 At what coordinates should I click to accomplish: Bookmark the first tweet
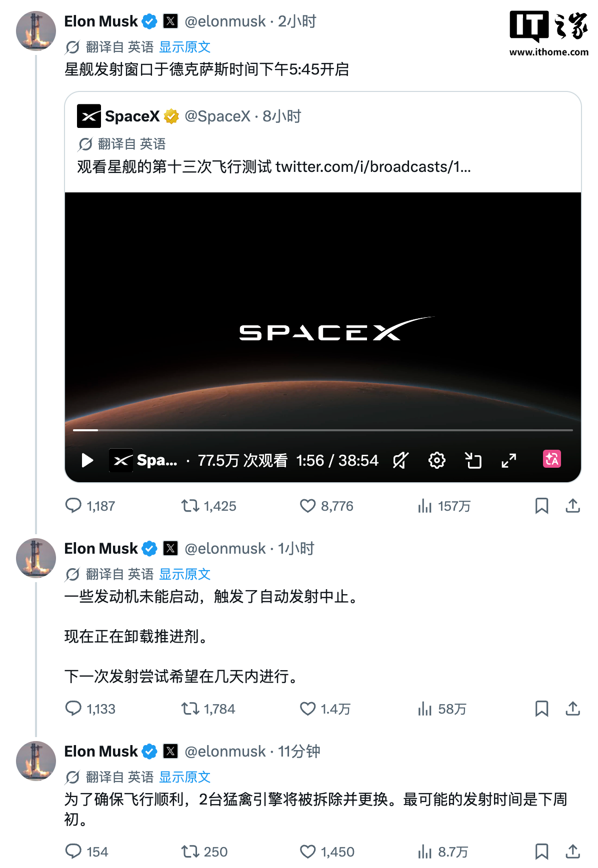pyautogui.click(x=541, y=506)
